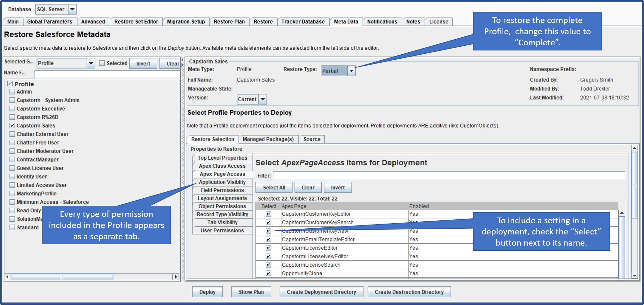The width and height of the screenshot is (644, 305).
Task: Toggle the root Profile checkbox
Action: click(x=10, y=84)
